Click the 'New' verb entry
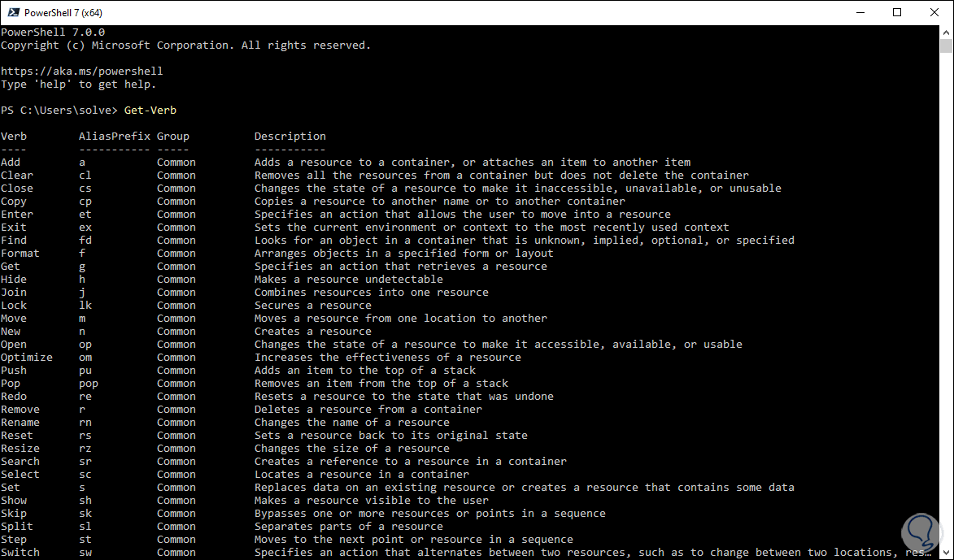The width and height of the screenshot is (954, 560). [x=11, y=332]
